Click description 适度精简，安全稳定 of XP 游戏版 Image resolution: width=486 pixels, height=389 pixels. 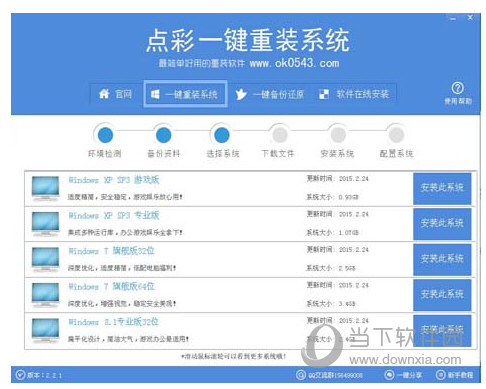(x=125, y=197)
